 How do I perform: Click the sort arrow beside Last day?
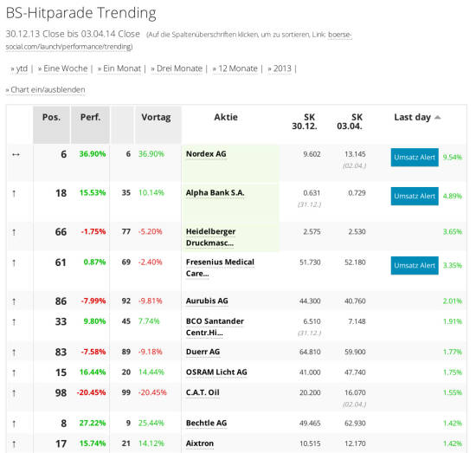[437, 118]
